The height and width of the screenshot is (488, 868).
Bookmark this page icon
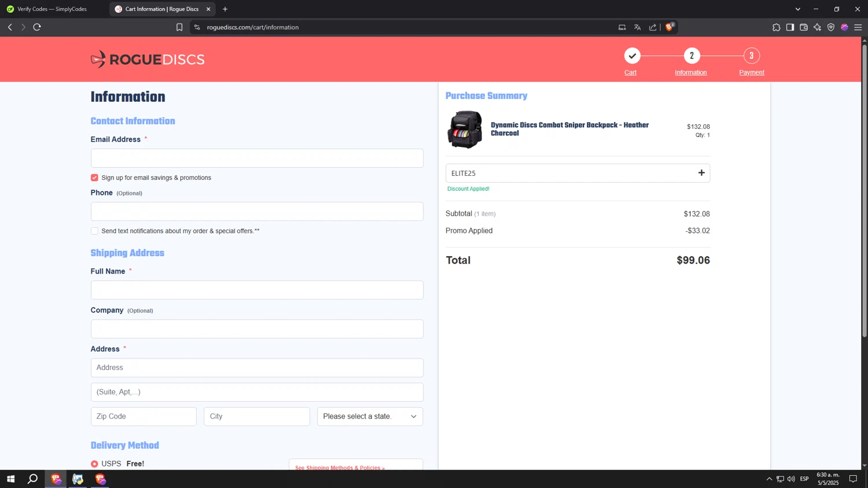point(179,27)
